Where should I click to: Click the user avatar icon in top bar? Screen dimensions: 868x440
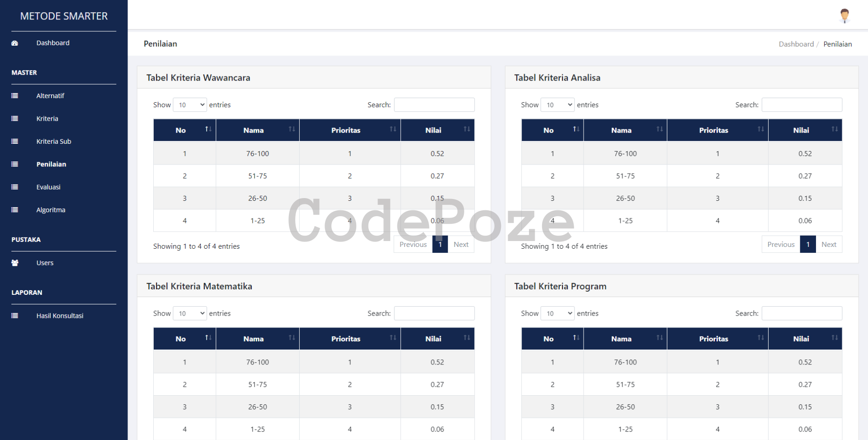tap(844, 15)
